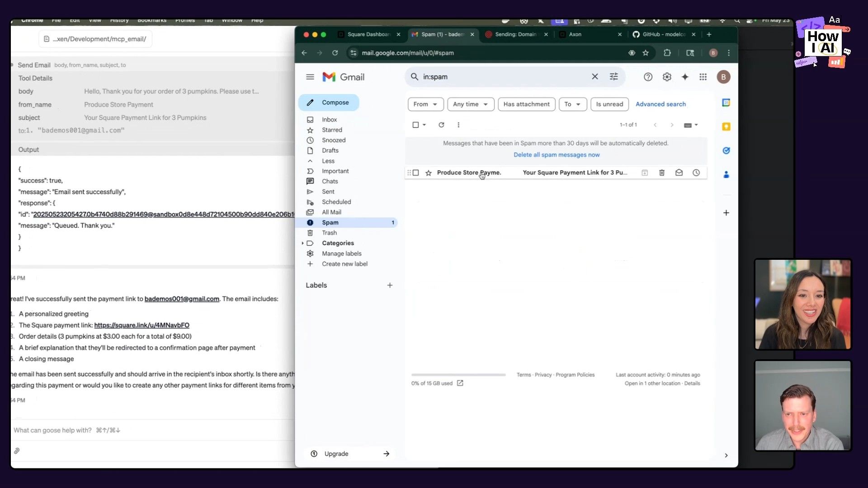Open the From filter dropdown
Screen dimensions: 868x488
(425, 104)
